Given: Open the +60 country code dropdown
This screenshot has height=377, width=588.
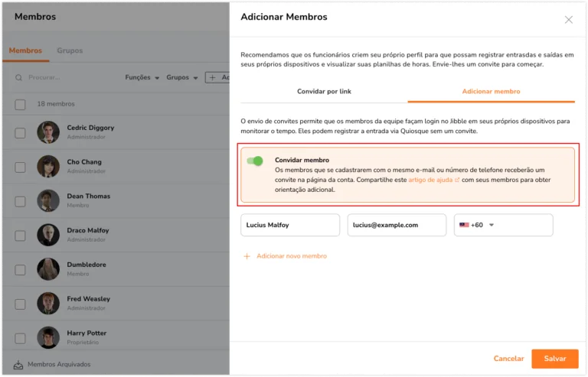Looking at the screenshot, I should coord(477,225).
